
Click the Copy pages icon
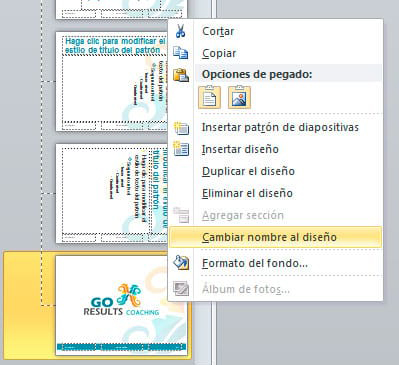[x=180, y=53]
